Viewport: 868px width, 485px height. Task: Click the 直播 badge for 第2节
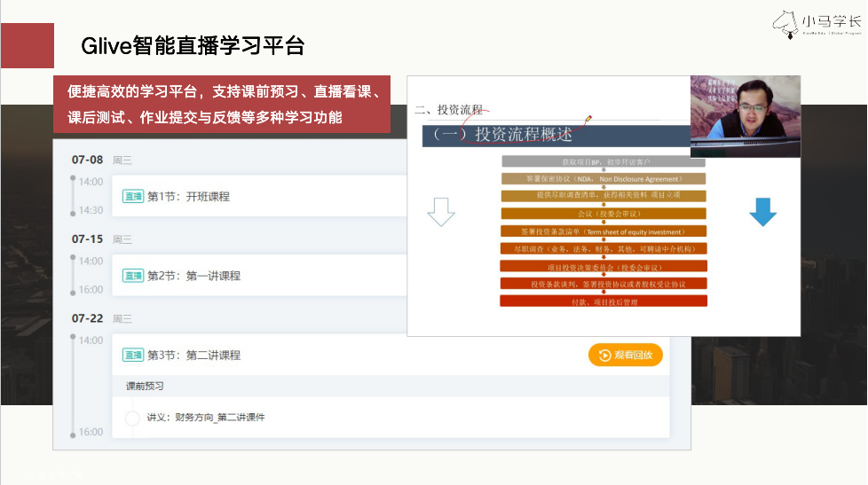pos(133,276)
